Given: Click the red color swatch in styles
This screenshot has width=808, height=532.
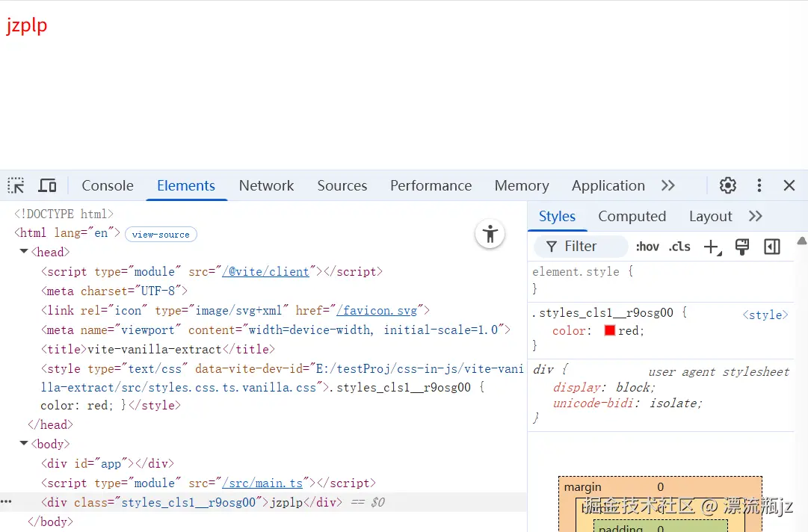Looking at the screenshot, I should [x=608, y=330].
